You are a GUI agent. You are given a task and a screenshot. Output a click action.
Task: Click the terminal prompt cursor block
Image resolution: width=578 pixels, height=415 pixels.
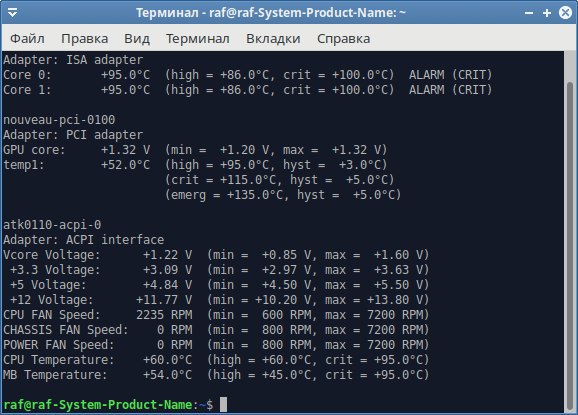pyautogui.click(x=223, y=404)
